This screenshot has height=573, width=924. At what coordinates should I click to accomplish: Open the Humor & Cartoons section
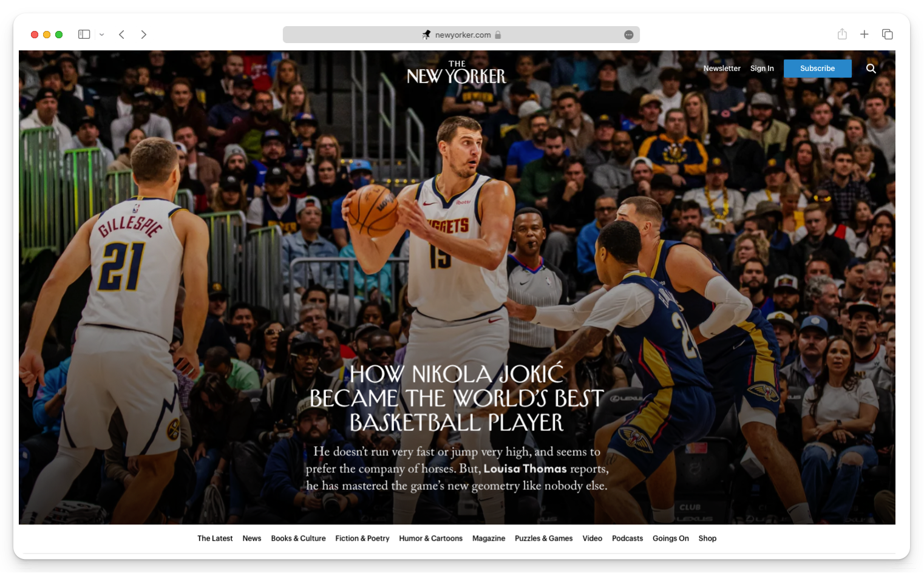tap(430, 538)
